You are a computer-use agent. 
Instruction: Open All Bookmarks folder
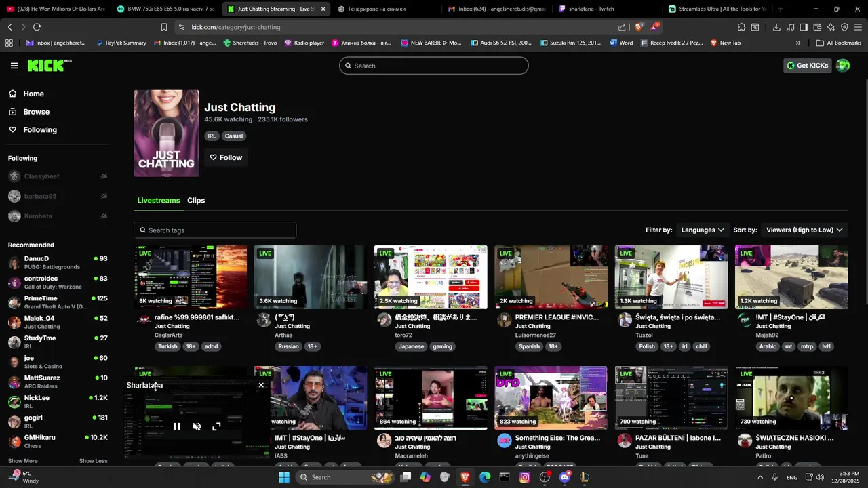pos(839,43)
